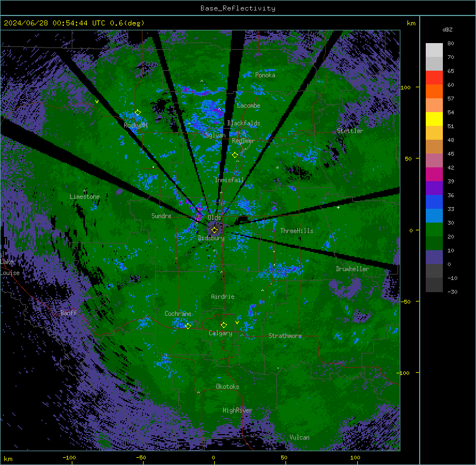Click the Olds town label
Viewport: 476px width, 465px height.
[214, 218]
